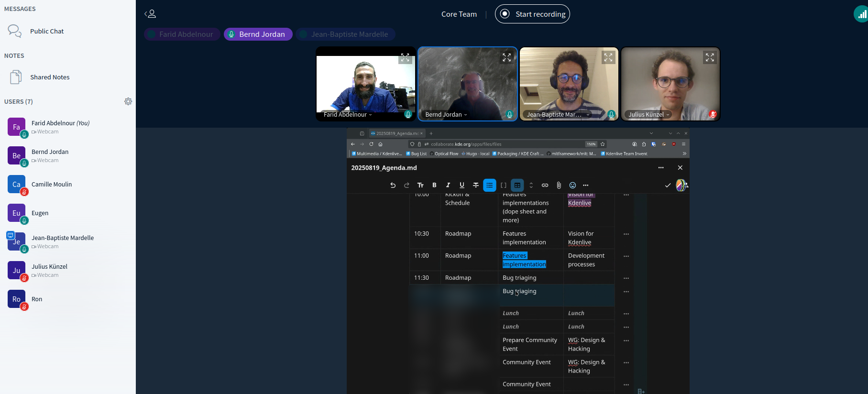Make Jean-Baptiste's webcam fullscreen

608,58
